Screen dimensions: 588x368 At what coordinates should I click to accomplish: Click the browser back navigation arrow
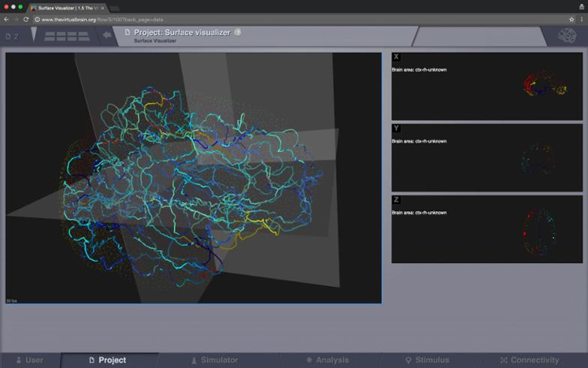pyautogui.click(x=7, y=19)
